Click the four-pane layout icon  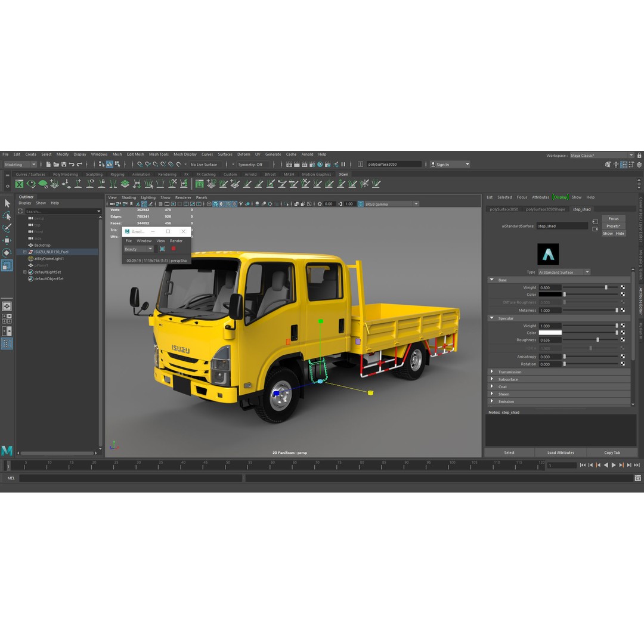pyautogui.click(x=7, y=318)
